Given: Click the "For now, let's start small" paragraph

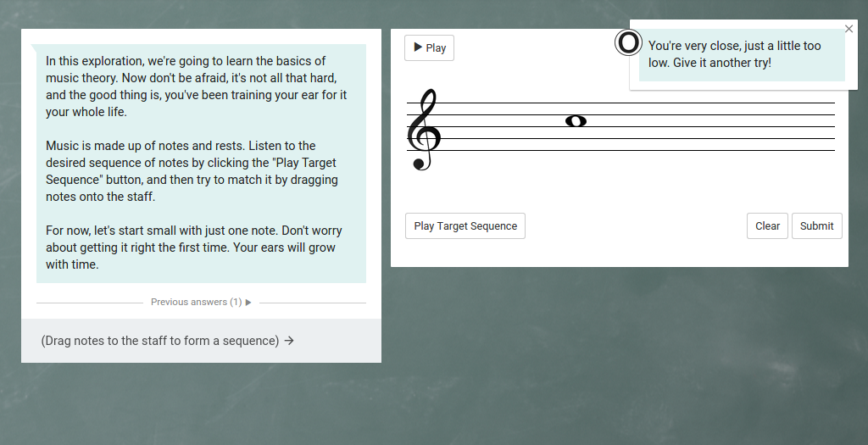Looking at the screenshot, I should (194, 248).
